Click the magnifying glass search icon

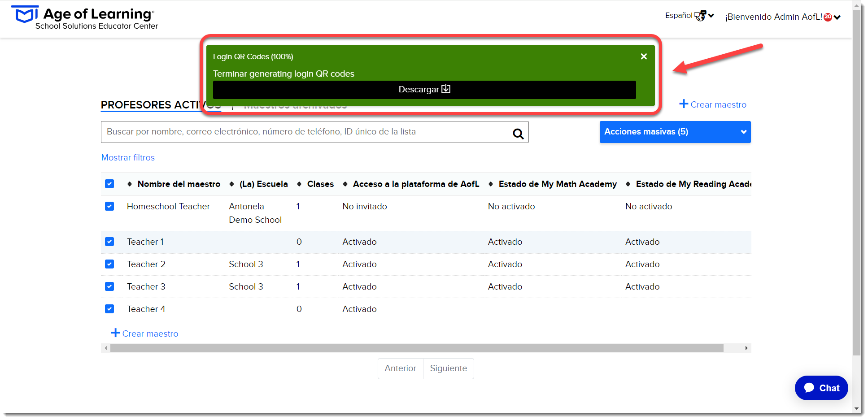(518, 133)
